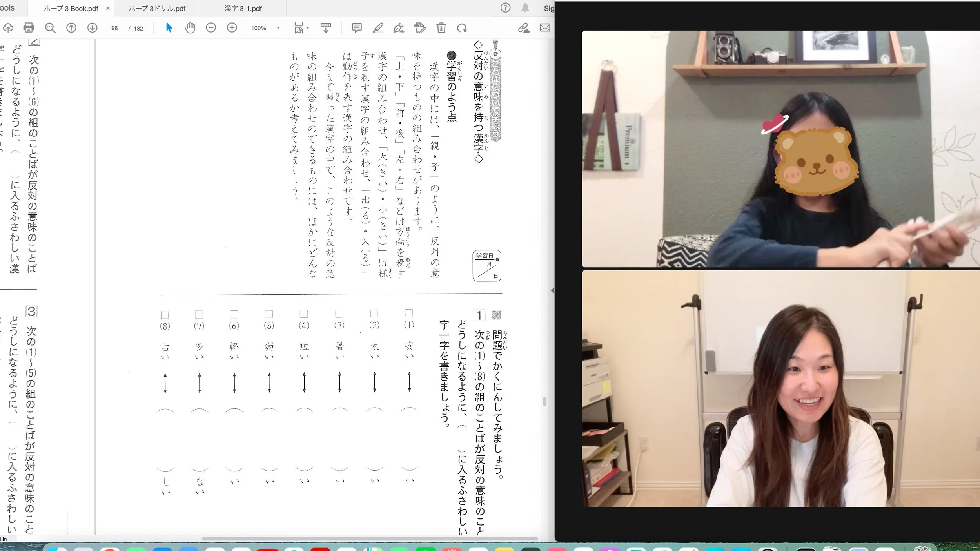This screenshot has height=551, width=980.
Task: Go to previous page with up arrow
Action: point(71,28)
